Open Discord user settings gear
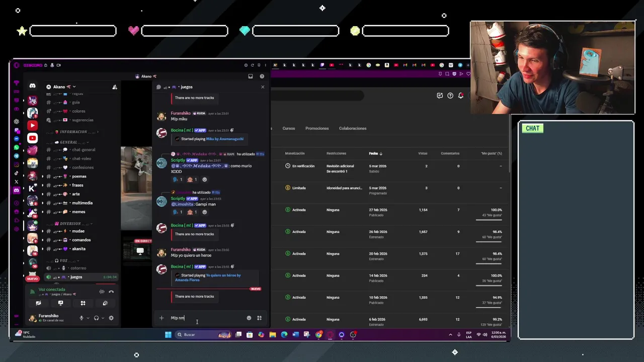Image resolution: width=644 pixels, height=362 pixels. (x=111, y=318)
